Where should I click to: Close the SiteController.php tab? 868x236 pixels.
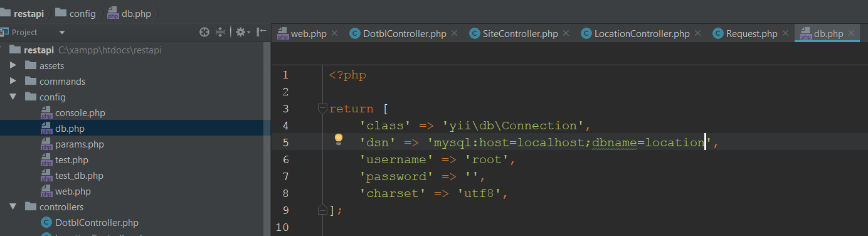point(566,33)
